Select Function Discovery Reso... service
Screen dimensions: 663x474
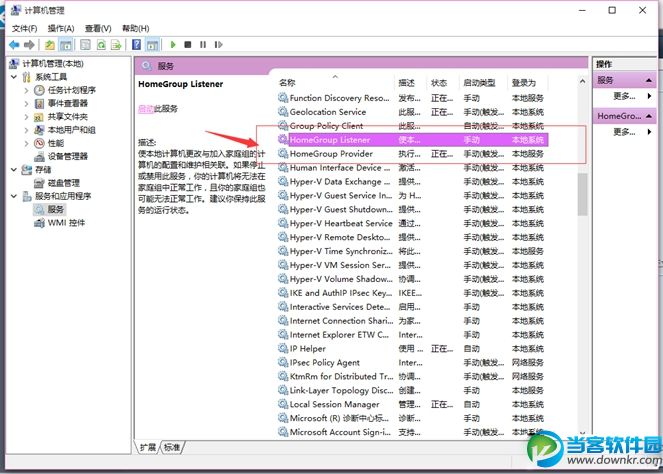[412, 98]
